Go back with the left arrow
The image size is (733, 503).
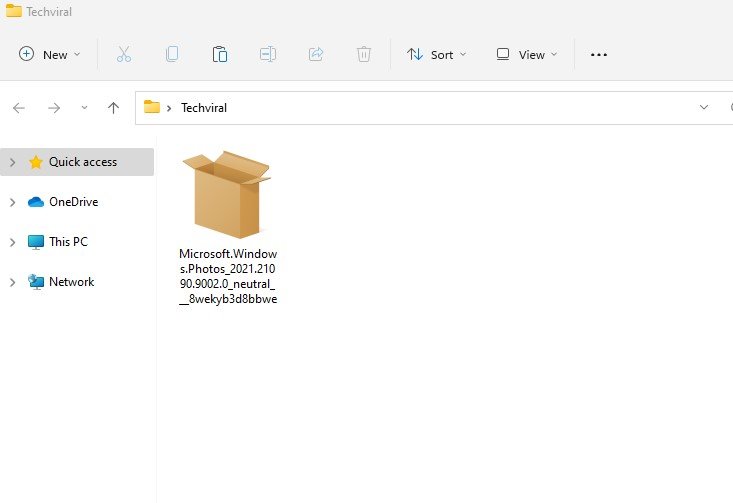pyautogui.click(x=19, y=108)
